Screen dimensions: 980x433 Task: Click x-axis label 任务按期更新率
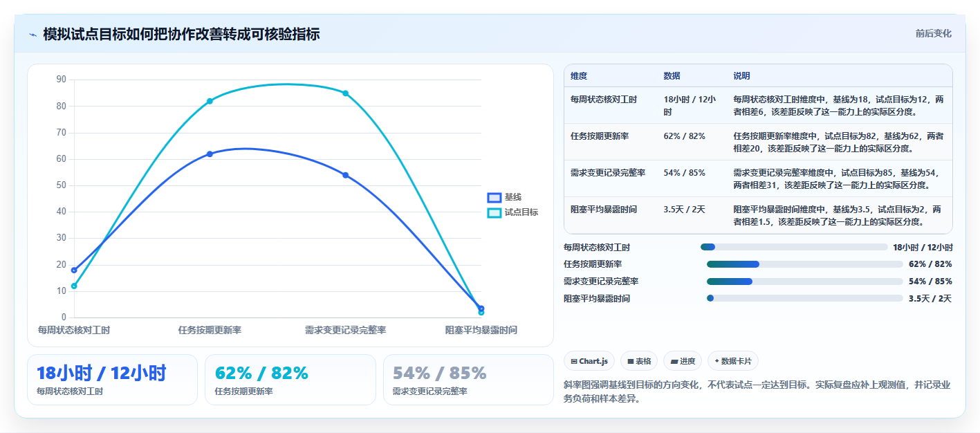click(210, 331)
